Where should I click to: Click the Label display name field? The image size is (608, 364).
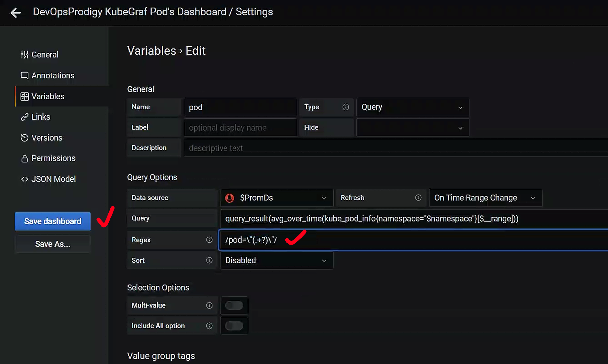click(x=240, y=128)
